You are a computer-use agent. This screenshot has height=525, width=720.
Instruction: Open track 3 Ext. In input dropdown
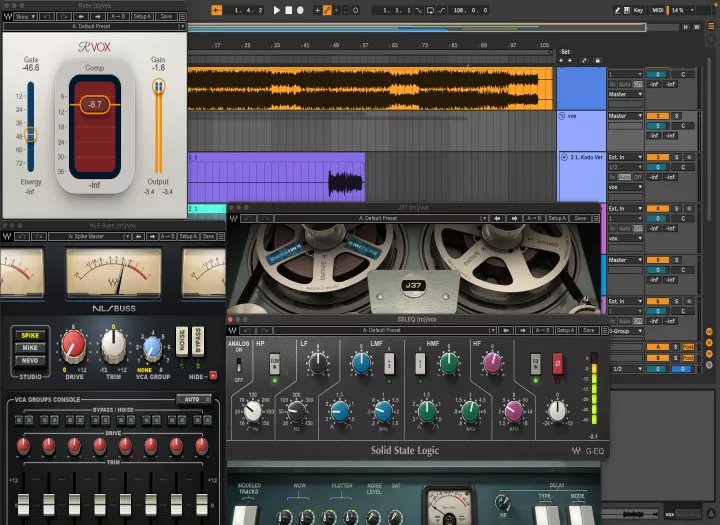coord(625,157)
